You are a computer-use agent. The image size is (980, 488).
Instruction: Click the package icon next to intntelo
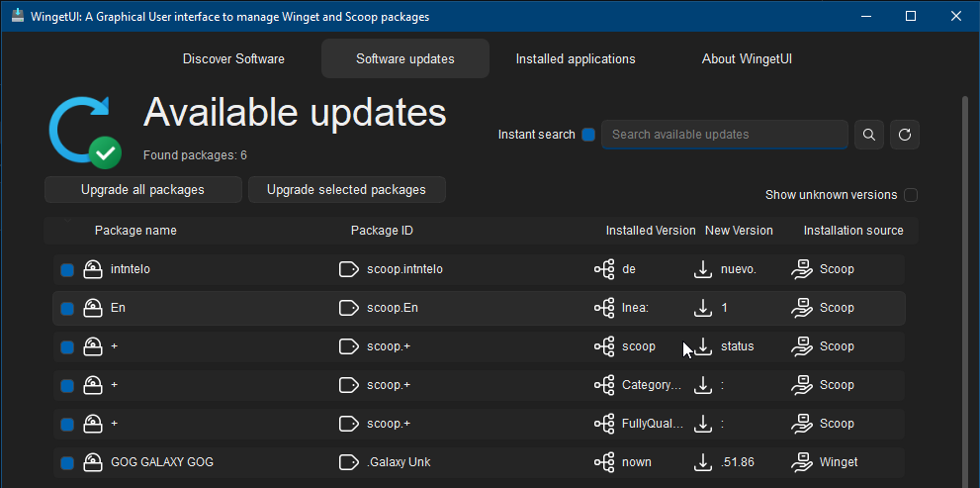point(93,269)
